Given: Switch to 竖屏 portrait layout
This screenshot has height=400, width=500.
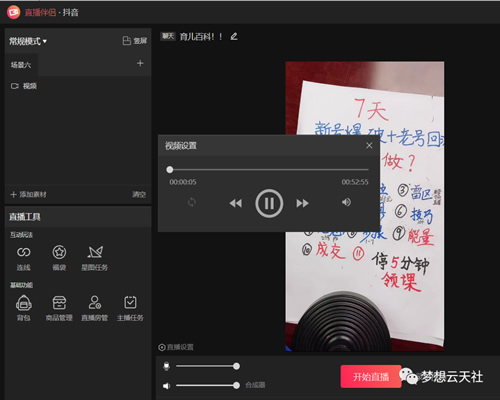Looking at the screenshot, I should point(135,41).
